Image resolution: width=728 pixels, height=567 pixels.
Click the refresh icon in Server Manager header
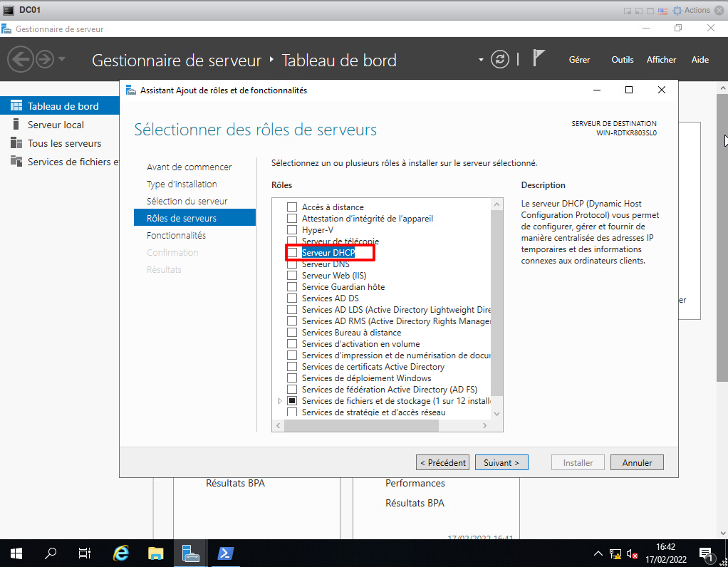pos(501,59)
